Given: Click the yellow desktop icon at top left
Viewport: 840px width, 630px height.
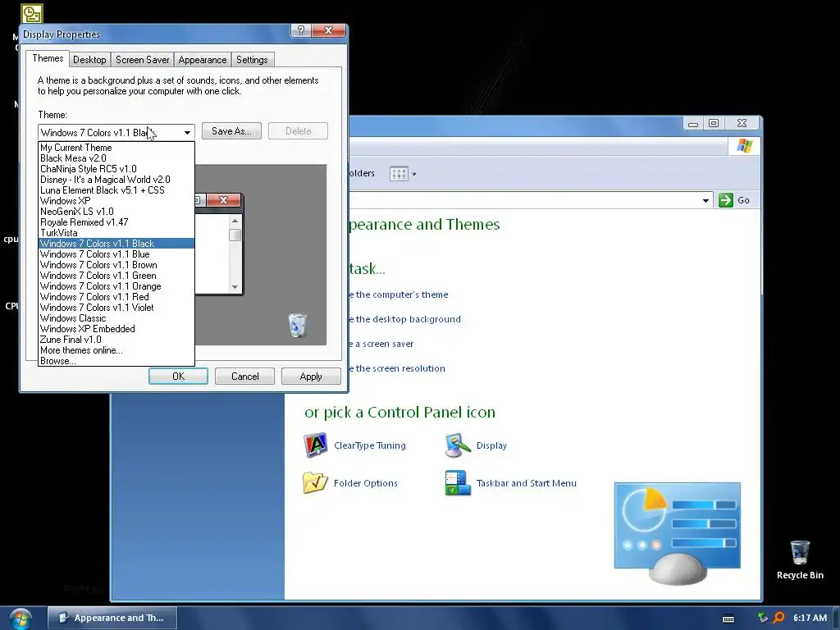Looking at the screenshot, I should click(32, 13).
